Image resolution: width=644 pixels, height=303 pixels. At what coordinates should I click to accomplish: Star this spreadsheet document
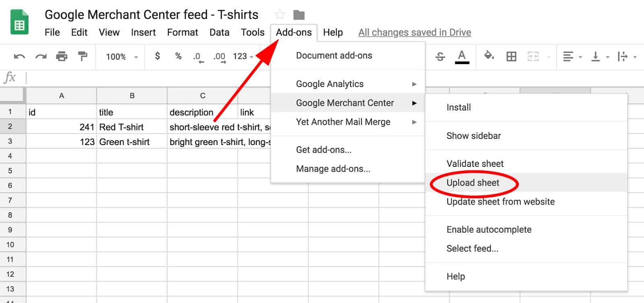click(x=279, y=15)
